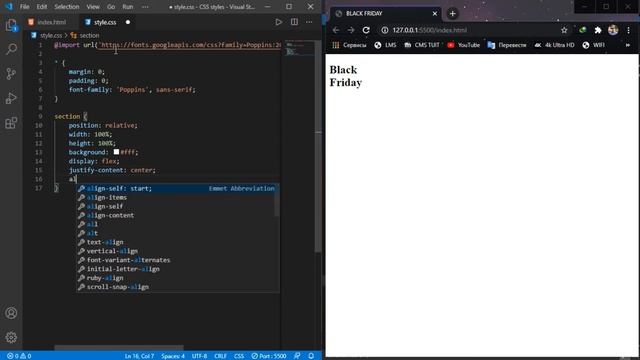
Task: Switch to the index.html editor tab
Action: point(51,22)
